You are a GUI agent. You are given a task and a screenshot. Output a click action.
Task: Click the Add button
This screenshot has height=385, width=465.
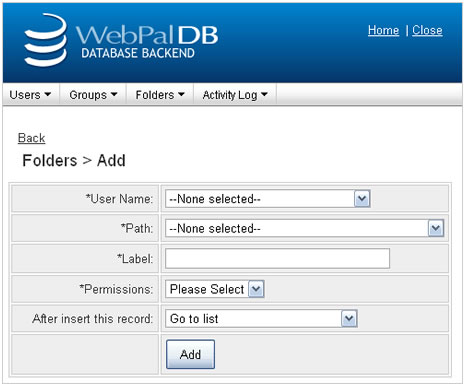pyautogui.click(x=190, y=354)
